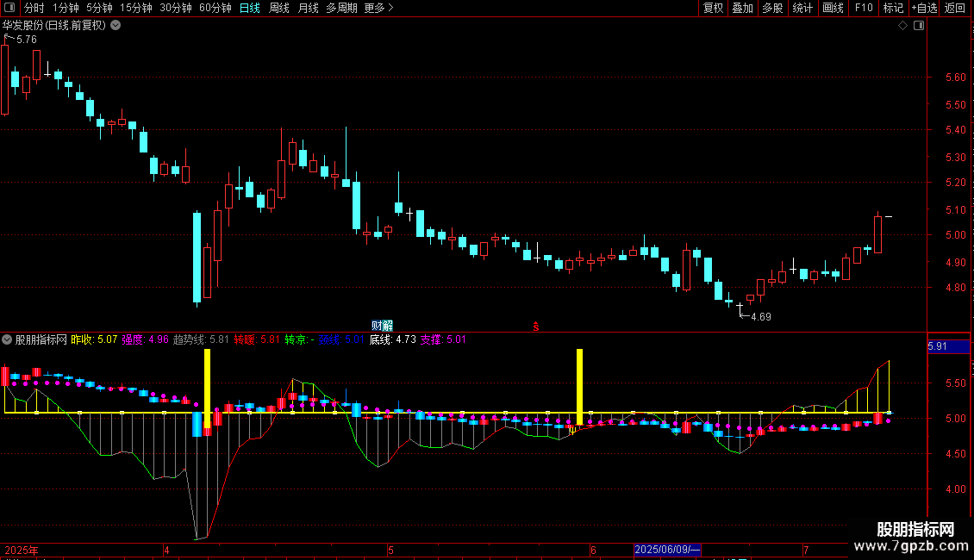Select the 15分钟 period tab

click(x=136, y=8)
